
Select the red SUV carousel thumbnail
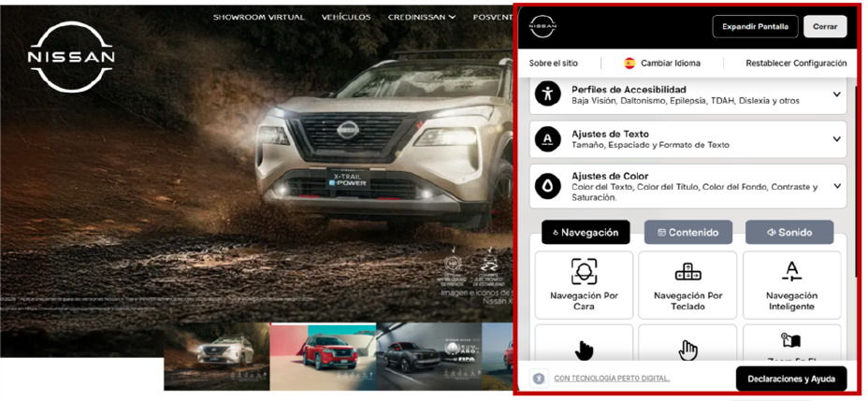click(323, 357)
